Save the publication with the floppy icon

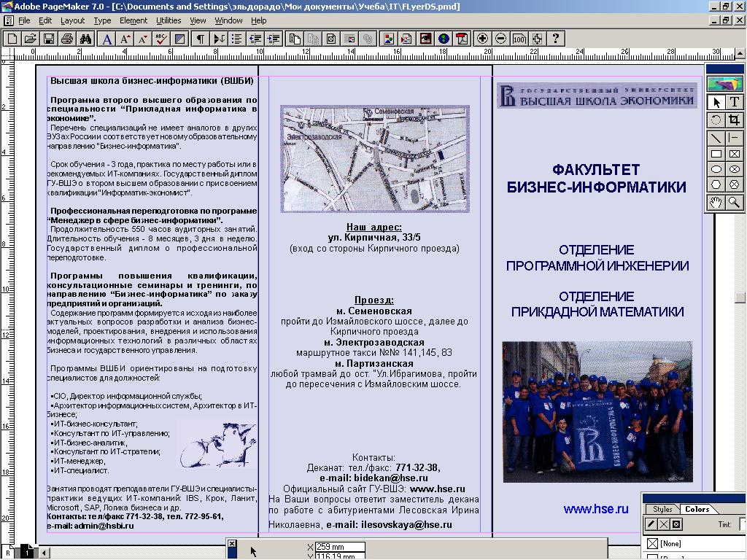point(49,39)
